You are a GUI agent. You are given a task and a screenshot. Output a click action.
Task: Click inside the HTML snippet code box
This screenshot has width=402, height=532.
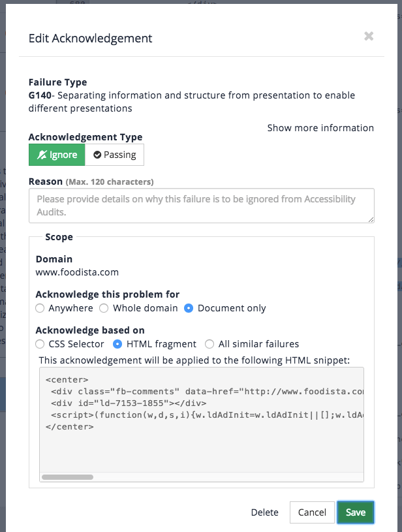coord(201,444)
